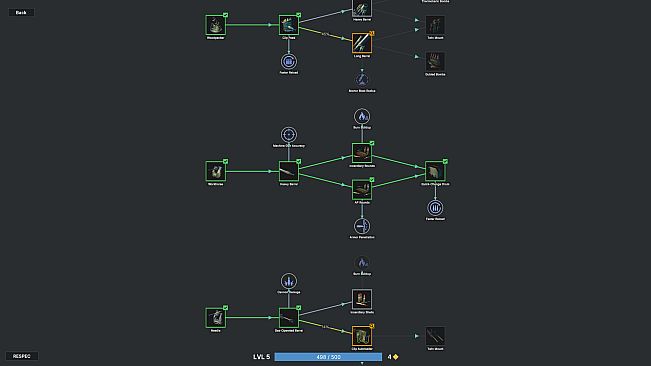Click the LVL 5 level label
This screenshot has height=366, width=651.
pyautogui.click(x=262, y=357)
